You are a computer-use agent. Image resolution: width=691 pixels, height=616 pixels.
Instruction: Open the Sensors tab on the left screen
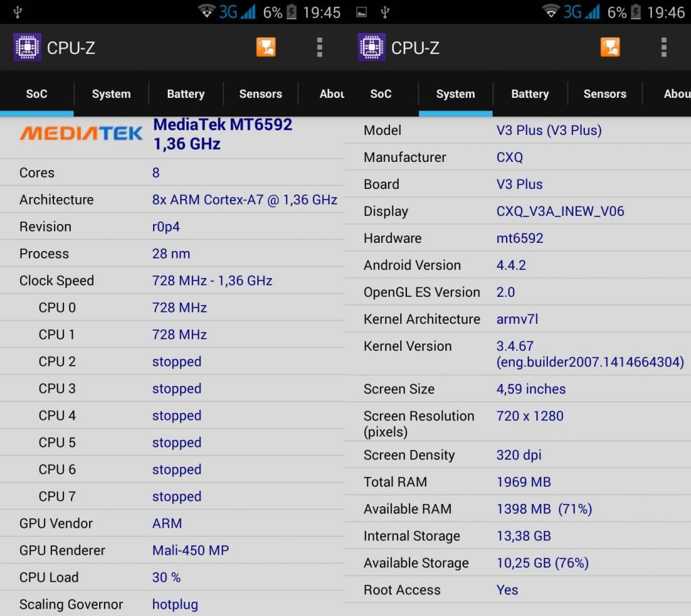pyautogui.click(x=260, y=94)
